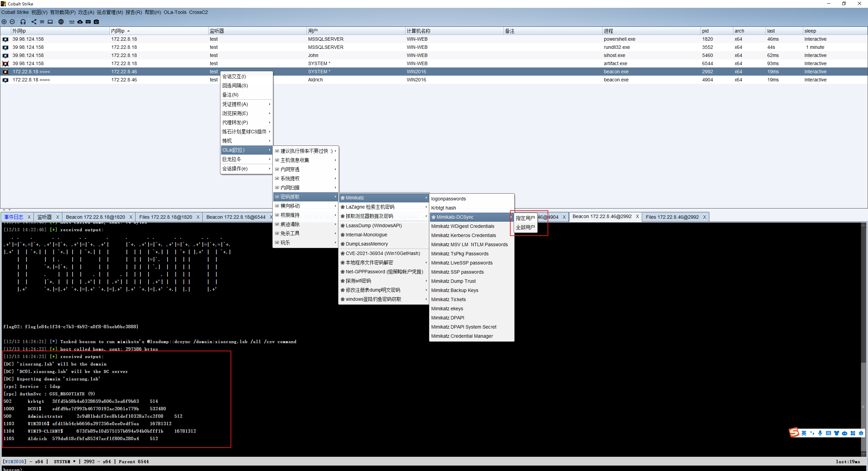Open Sogou settings gear hexagon icon
Image resolution: width=868 pixels, height=471 pixels.
click(861, 433)
